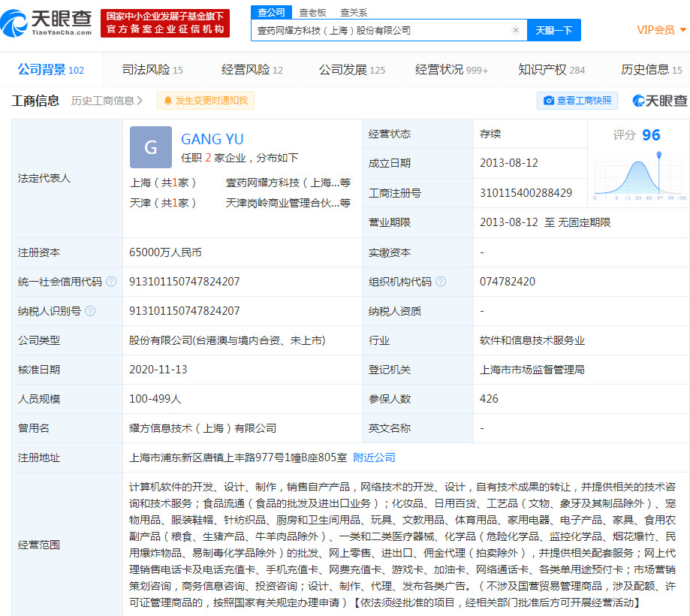Screen dimensions: 690x616
Task: Click the 营业期限 value 无固定期限
Action: point(584,222)
